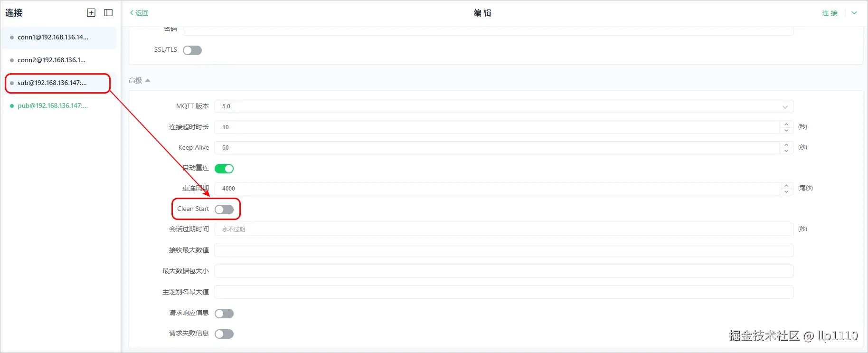Screen dimensions: 868x353
Task: Toggle the 请求响应信息 switch
Action: pos(224,314)
